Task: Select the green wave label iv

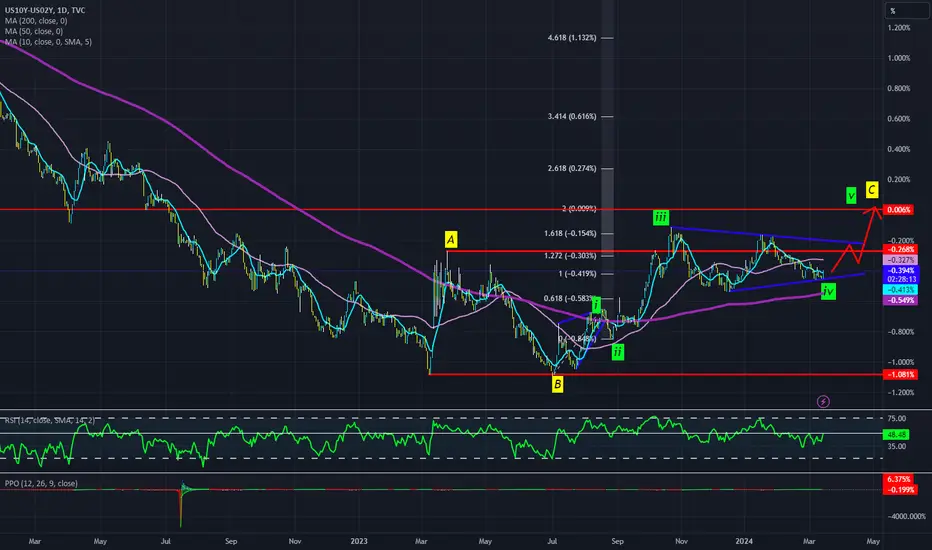Action: [x=828, y=291]
